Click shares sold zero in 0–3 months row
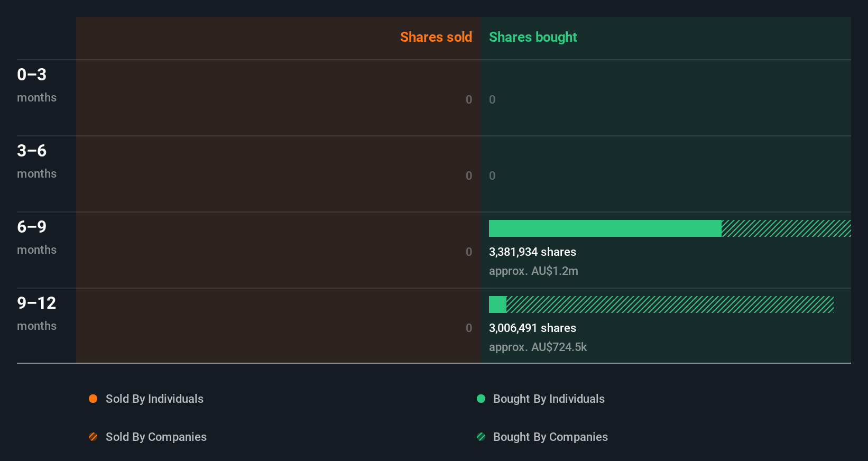Screen dimensions: 868x461 [469, 99]
